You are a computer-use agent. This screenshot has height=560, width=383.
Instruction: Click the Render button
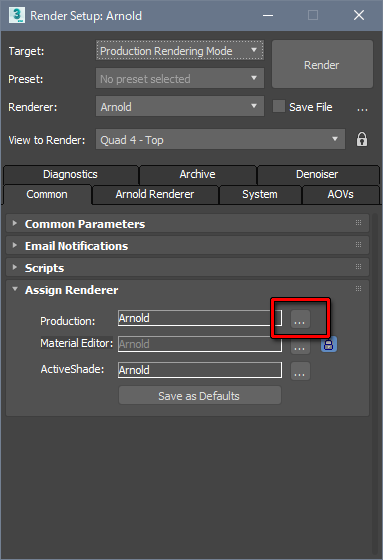[x=322, y=64]
